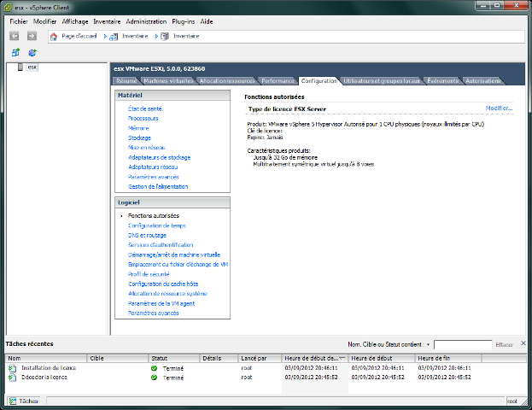Open the Administration menu
This screenshot has height=410, width=532.
[146, 21]
